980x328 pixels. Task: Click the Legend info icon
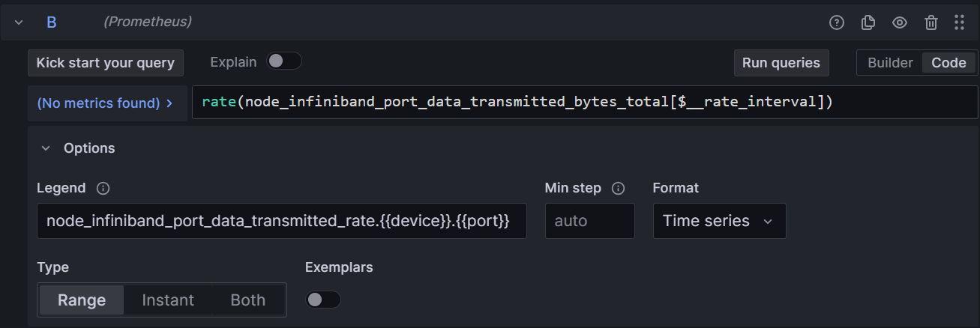[x=103, y=188]
